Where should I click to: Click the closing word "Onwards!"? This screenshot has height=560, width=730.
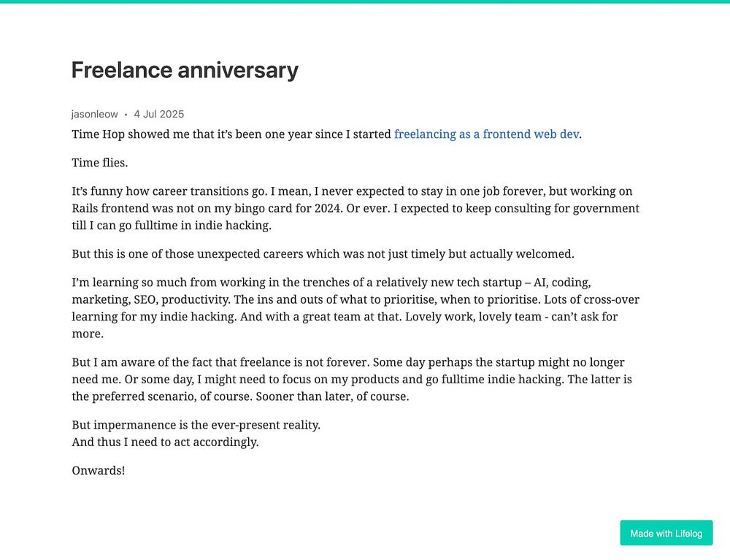pyautogui.click(x=99, y=471)
